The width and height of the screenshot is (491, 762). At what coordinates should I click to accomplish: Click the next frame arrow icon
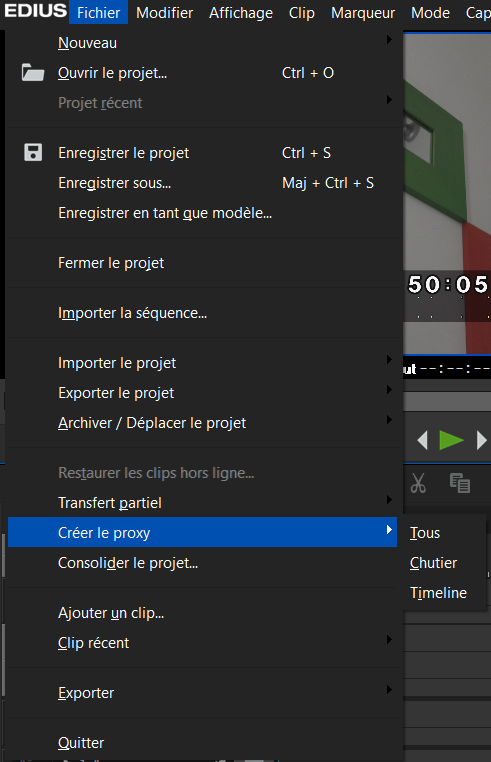482,440
